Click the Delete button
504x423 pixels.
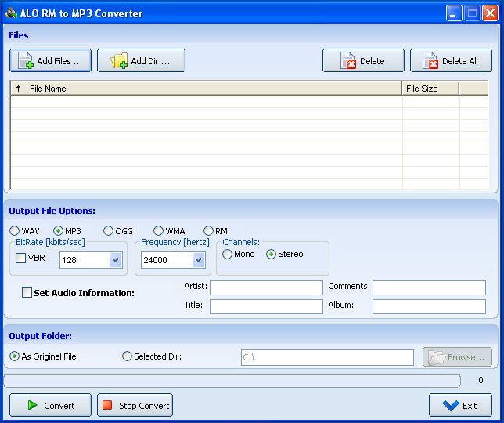pyautogui.click(x=363, y=60)
